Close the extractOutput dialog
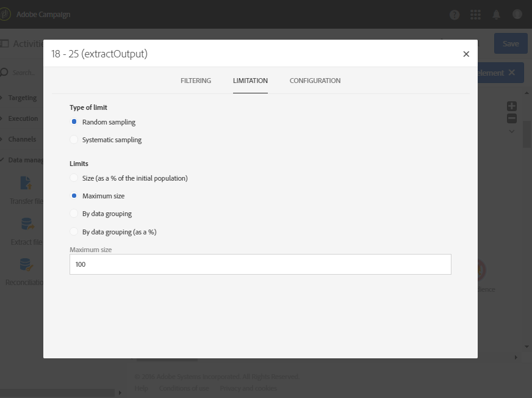Image resolution: width=532 pixels, height=398 pixels. (466, 54)
